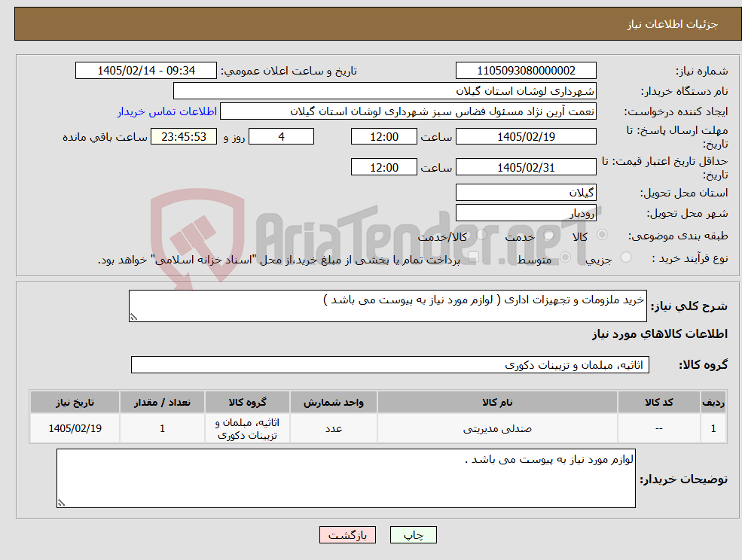Open اطلاعات تماس خریدار link

click(167, 111)
